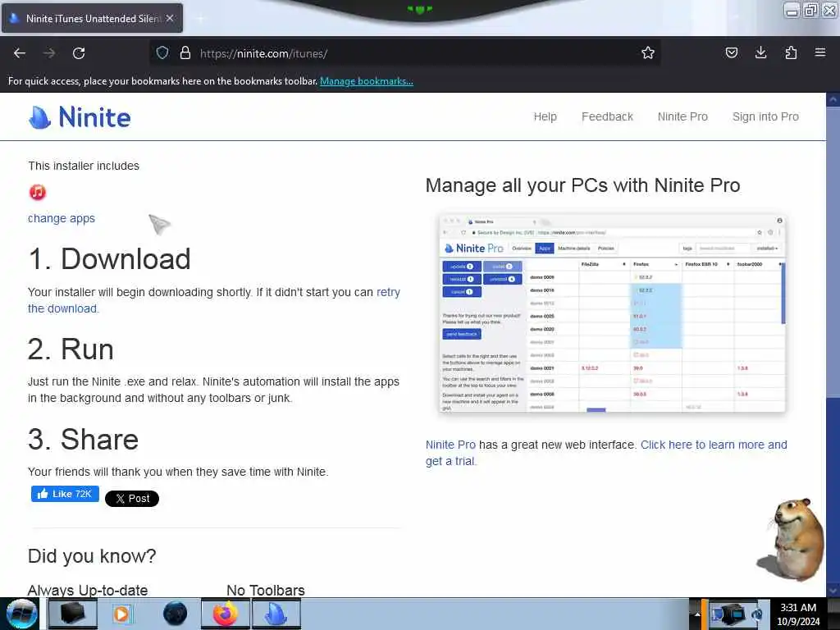Click the "1. Download" heading
Viewport: 840px width, 630px height.
pos(109,259)
